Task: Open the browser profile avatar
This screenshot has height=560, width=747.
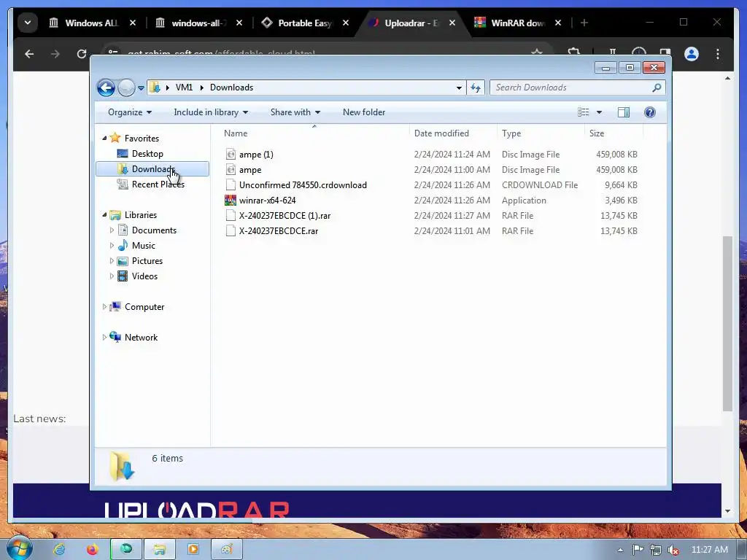Action: 692,54
